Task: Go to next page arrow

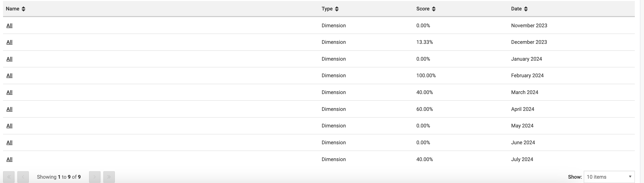Action: 95,177
